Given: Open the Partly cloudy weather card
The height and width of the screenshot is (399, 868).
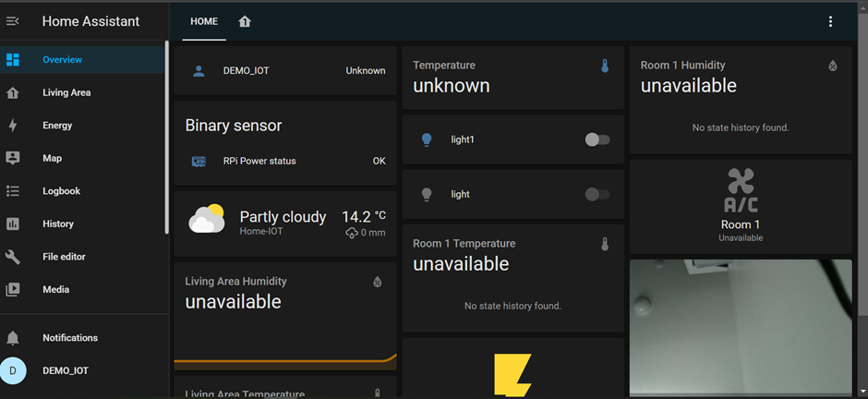Looking at the screenshot, I should [x=285, y=224].
